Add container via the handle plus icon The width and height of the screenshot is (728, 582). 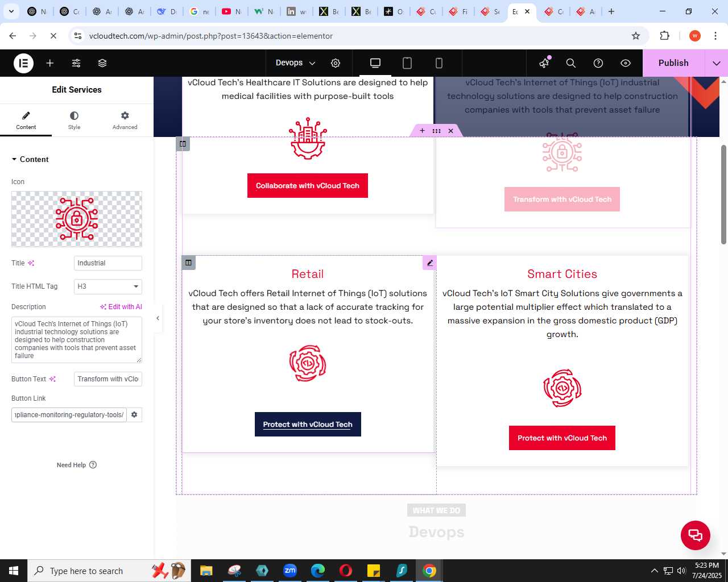[x=422, y=131]
